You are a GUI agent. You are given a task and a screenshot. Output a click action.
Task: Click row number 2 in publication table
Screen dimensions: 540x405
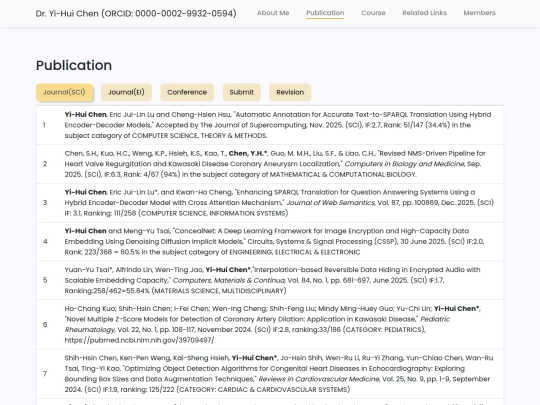tap(45, 164)
